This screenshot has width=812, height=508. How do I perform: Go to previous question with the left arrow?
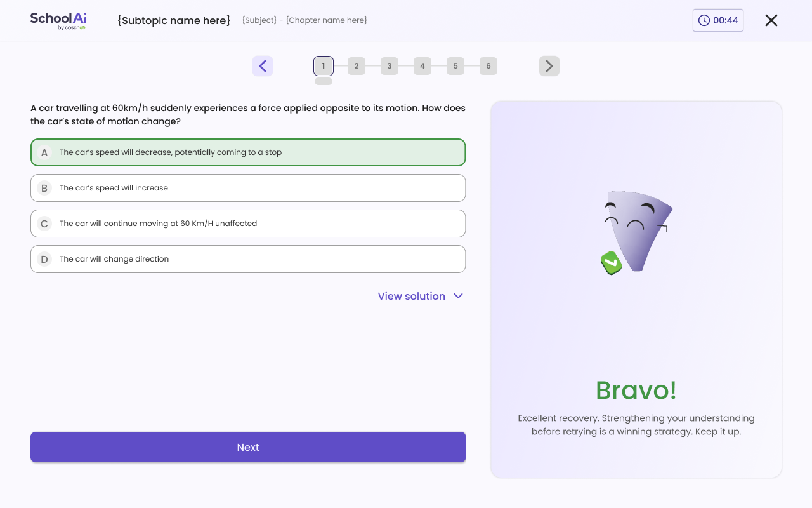point(263,66)
